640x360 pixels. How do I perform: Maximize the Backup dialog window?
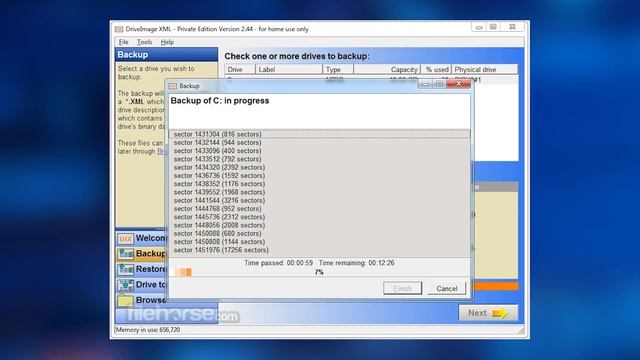439,84
